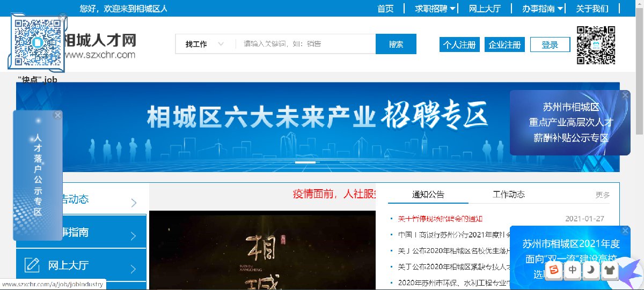Screen dimensions: 644x290
Task: Expand the 求职招聘 navigation dropdown
Action: tap(435, 8)
